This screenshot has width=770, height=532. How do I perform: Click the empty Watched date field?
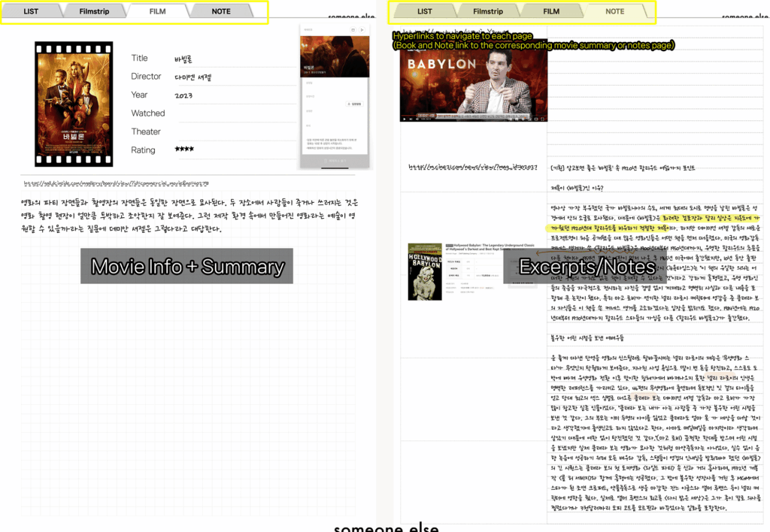click(233, 113)
